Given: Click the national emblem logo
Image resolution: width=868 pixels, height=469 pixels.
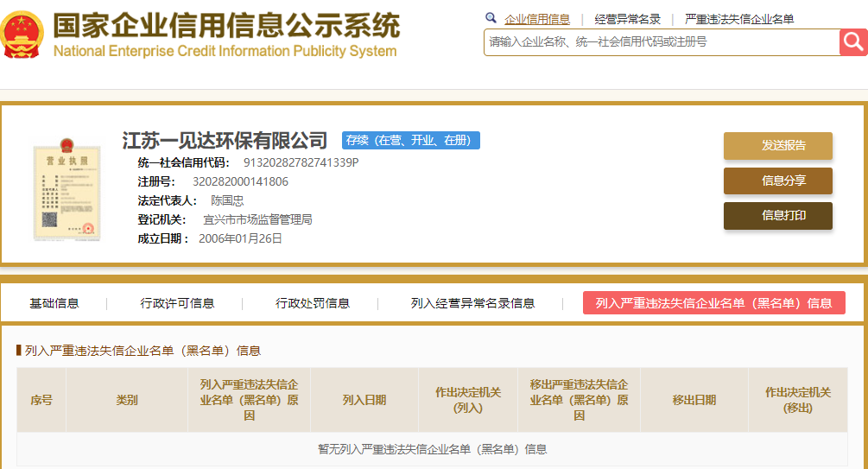Looking at the screenshot, I should tap(22, 35).
